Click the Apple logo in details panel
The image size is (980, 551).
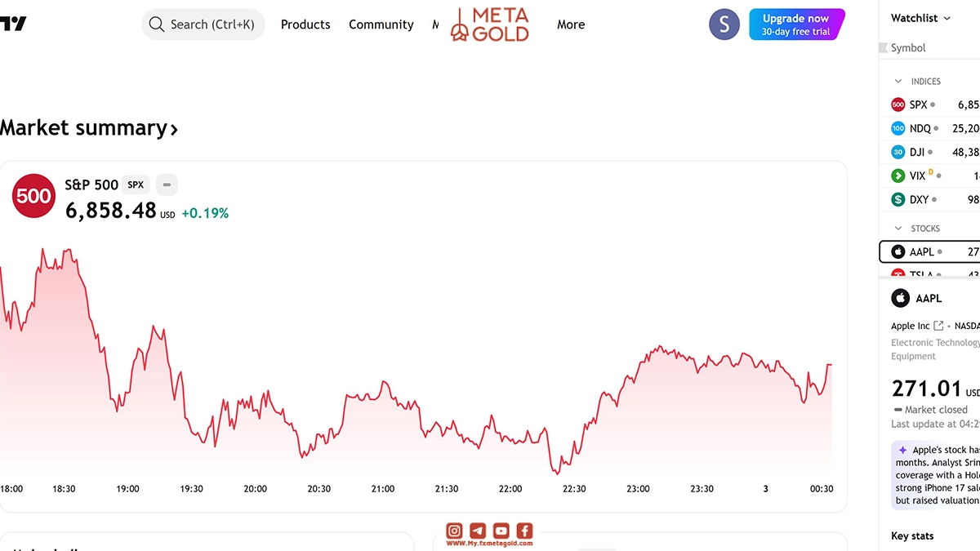[900, 299]
